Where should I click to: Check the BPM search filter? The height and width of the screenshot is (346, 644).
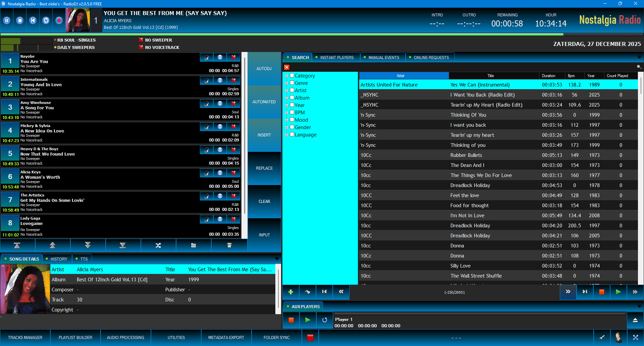click(292, 112)
